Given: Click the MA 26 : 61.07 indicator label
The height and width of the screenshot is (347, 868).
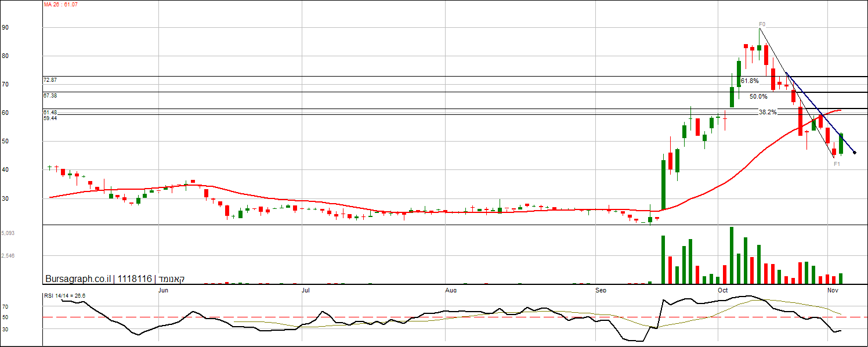Looking at the screenshot, I should coord(61,5).
